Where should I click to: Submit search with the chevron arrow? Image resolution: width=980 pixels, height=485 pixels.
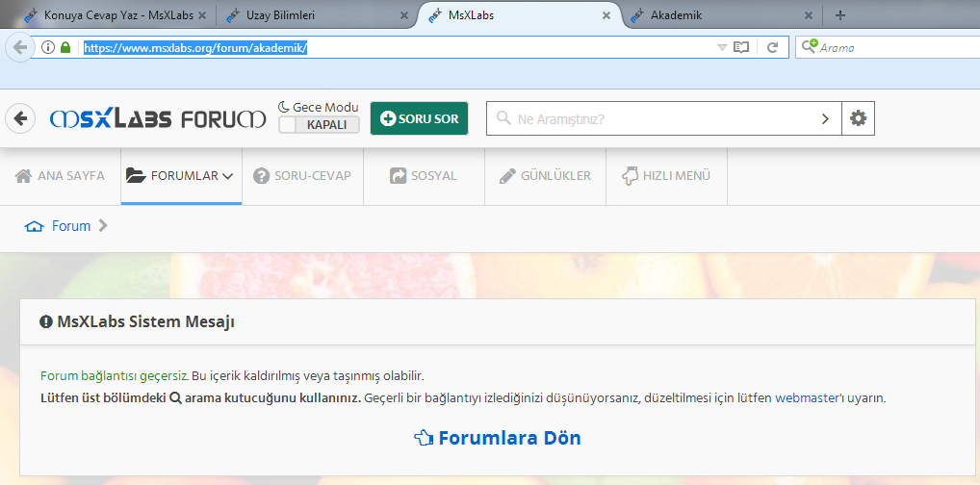[825, 118]
